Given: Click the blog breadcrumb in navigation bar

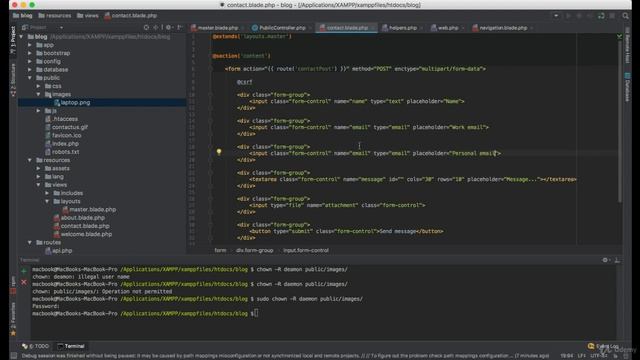Looking at the screenshot, I should point(22,16).
